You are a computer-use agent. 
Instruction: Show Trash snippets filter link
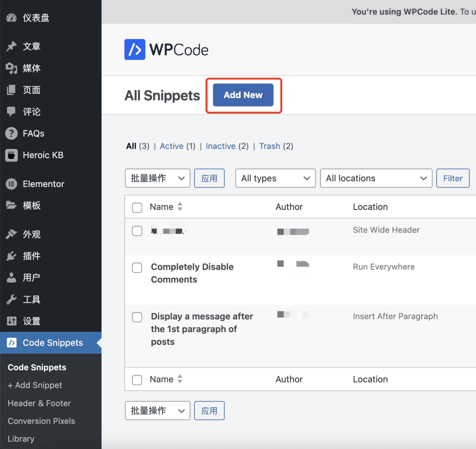[x=270, y=146]
